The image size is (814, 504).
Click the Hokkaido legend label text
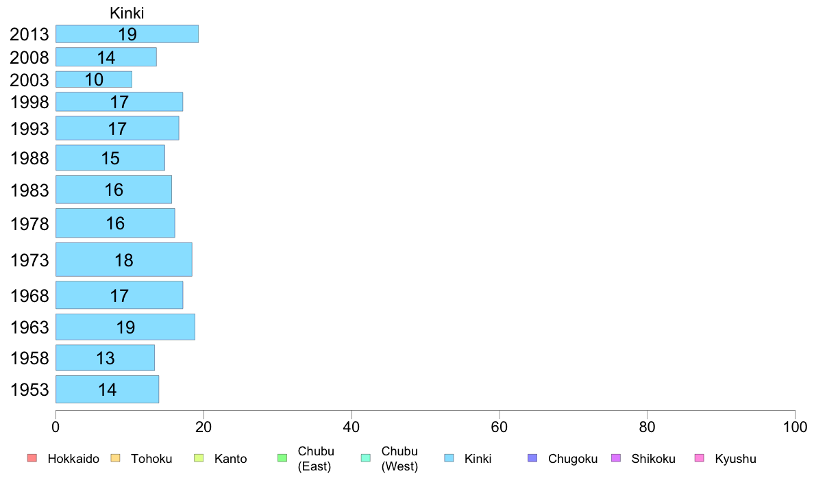(73, 459)
